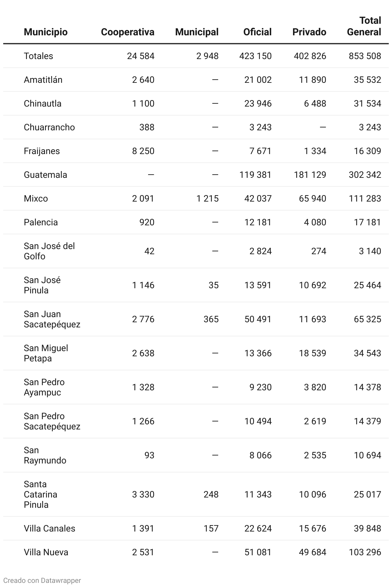Click the Privado column header
Screen dimensions: 392x588
click(x=309, y=32)
